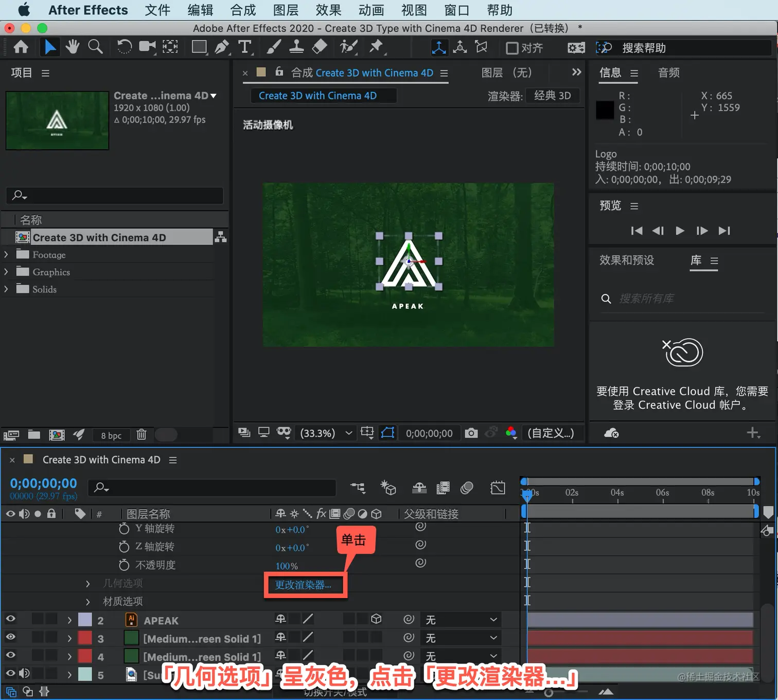Open the 经典 3D renderer dropdown
The width and height of the screenshot is (778, 700).
tap(552, 96)
